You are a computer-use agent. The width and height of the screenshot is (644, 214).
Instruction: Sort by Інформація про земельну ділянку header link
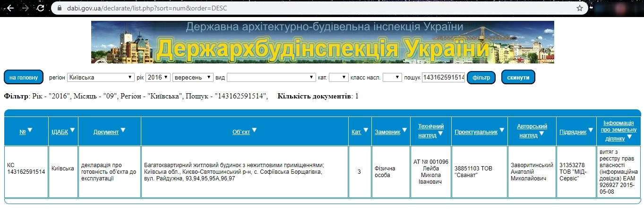click(x=618, y=130)
